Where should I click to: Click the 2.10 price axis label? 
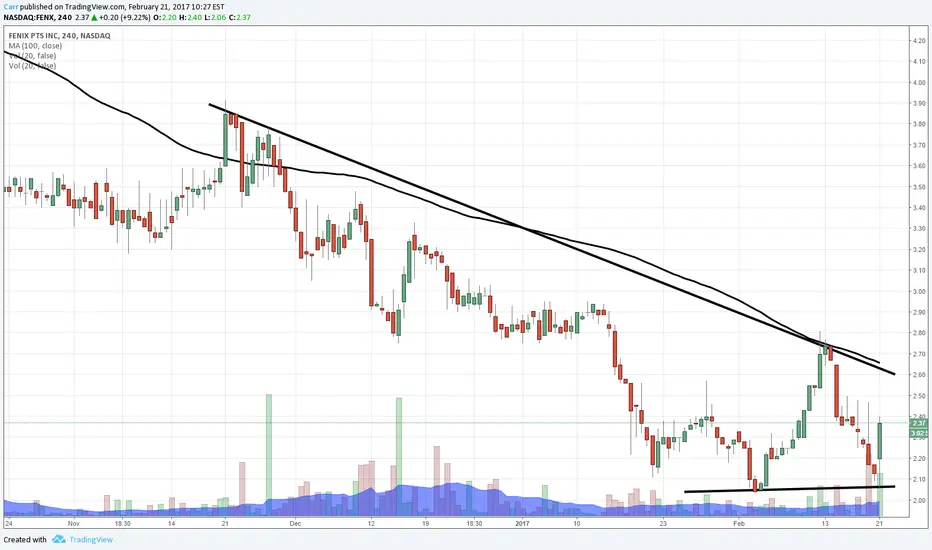(918, 479)
